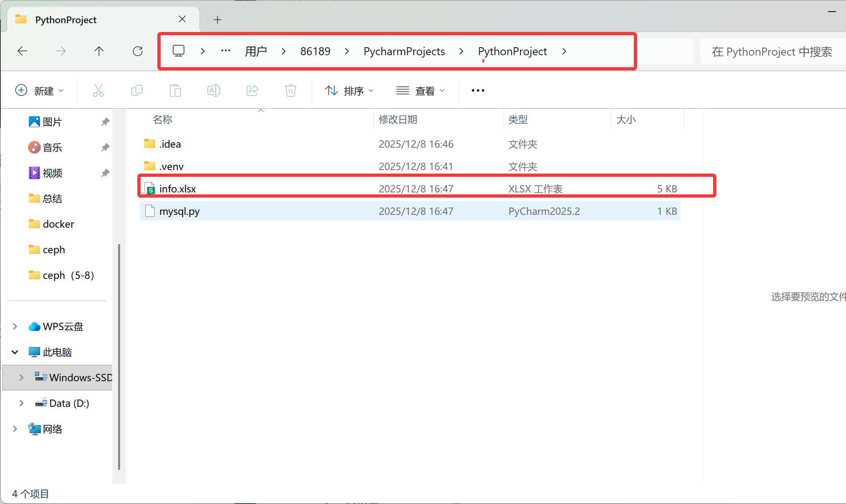Image resolution: width=846 pixels, height=504 pixels.
Task: Refresh the current folder view
Action: [137, 51]
